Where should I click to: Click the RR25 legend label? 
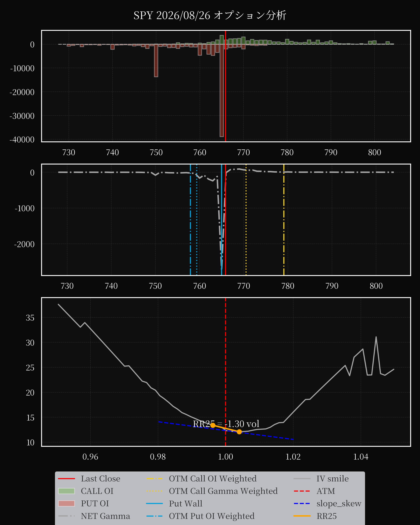327,516
